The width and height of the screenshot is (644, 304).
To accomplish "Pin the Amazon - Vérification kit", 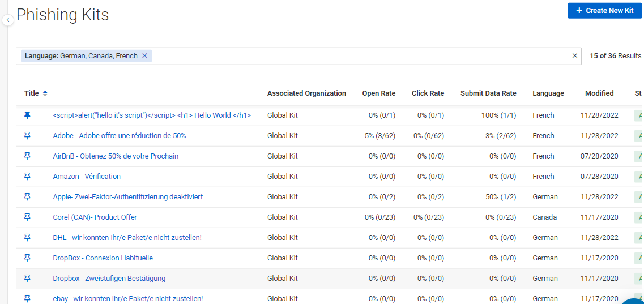I will tap(28, 177).
